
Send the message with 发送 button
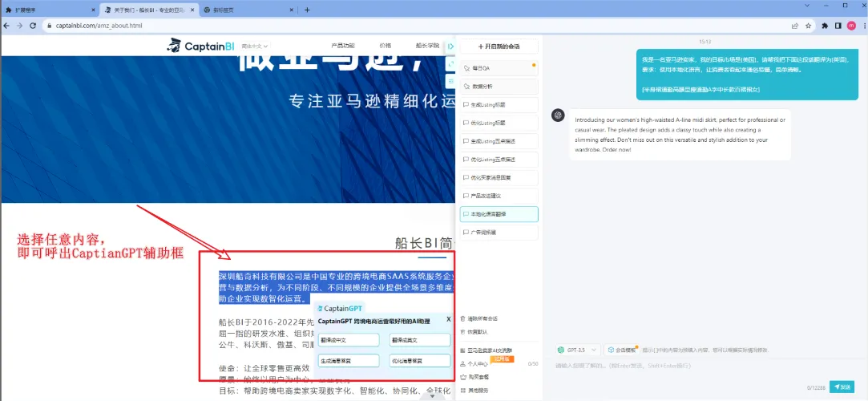coord(842,387)
